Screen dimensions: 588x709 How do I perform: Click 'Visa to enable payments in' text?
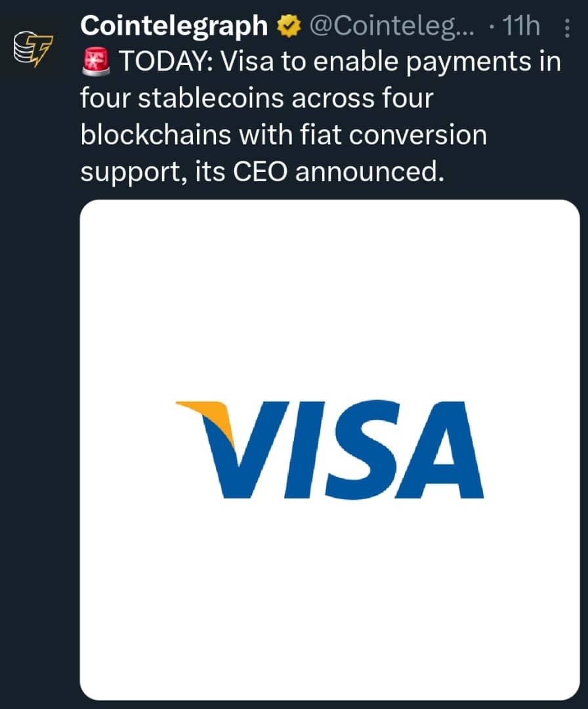point(391,62)
